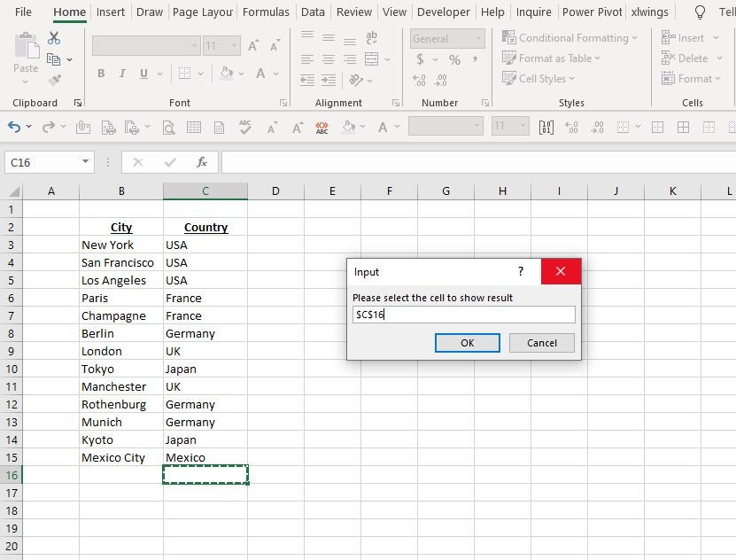Click the Insert Function fx icon

tap(202, 162)
